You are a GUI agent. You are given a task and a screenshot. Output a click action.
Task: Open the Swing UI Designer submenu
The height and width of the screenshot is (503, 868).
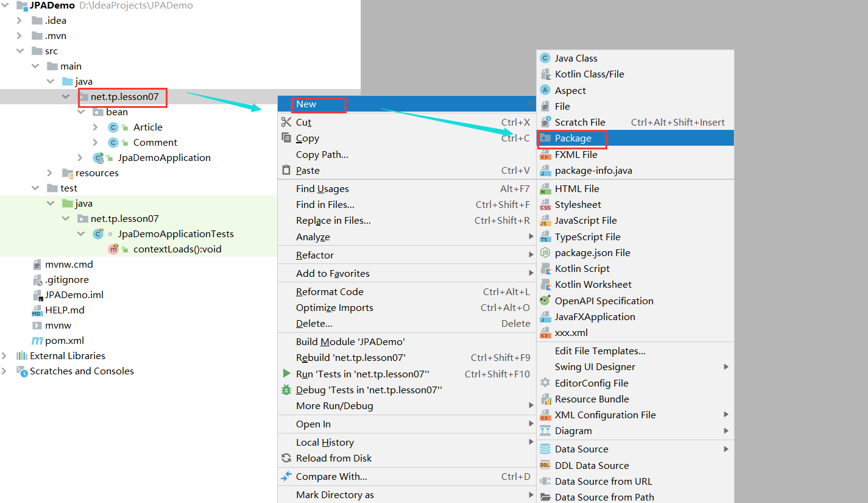coord(635,367)
